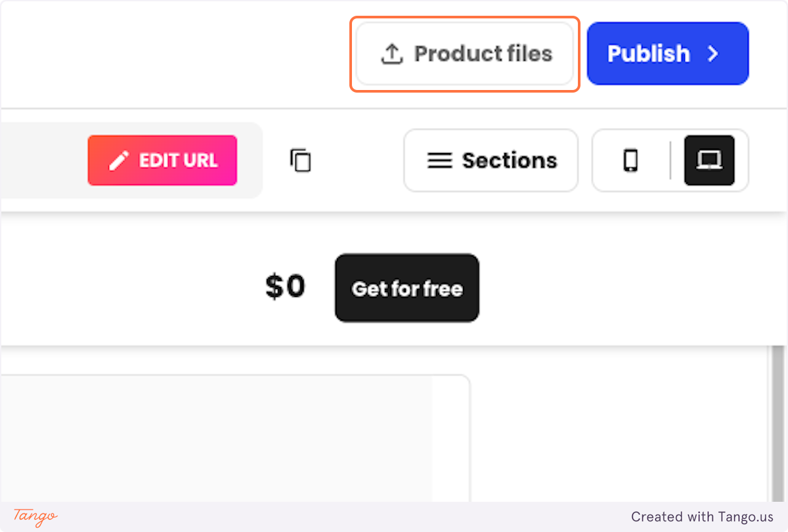788x532 pixels.
Task: Click the pink EDIT URL button
Action: click(x=162, y=160)
